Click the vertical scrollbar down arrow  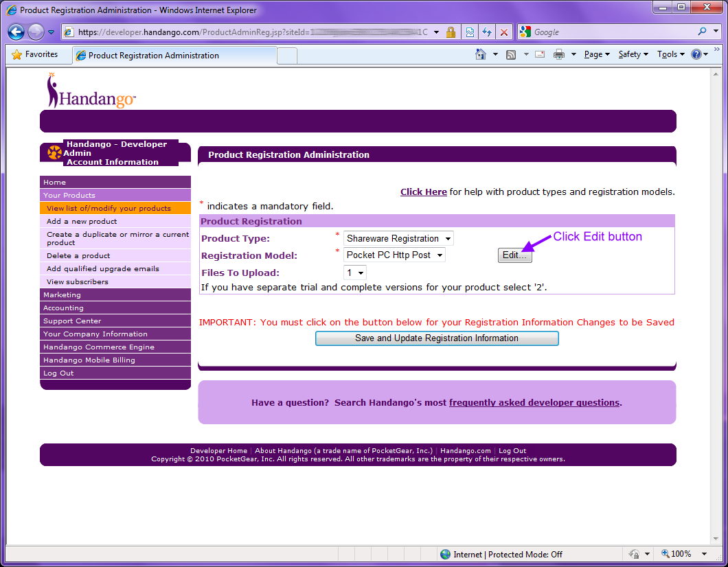[x=716, y=539]
